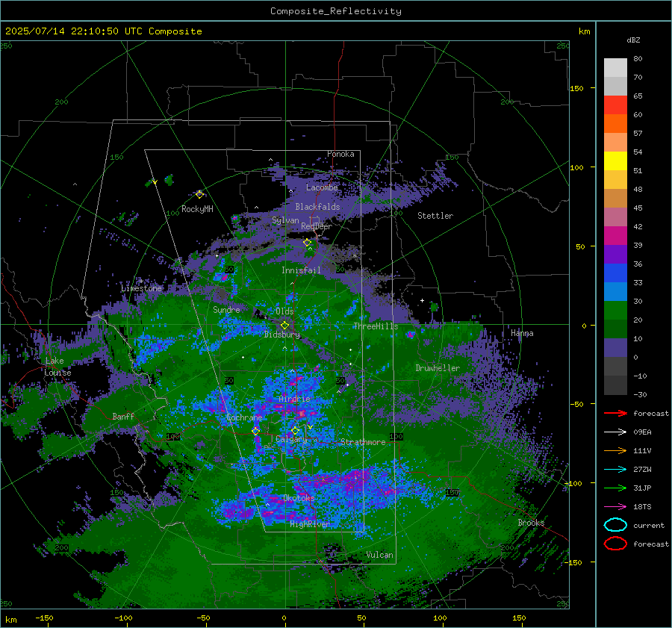Click the red 65 dBZ color swatch

[615, 105]
